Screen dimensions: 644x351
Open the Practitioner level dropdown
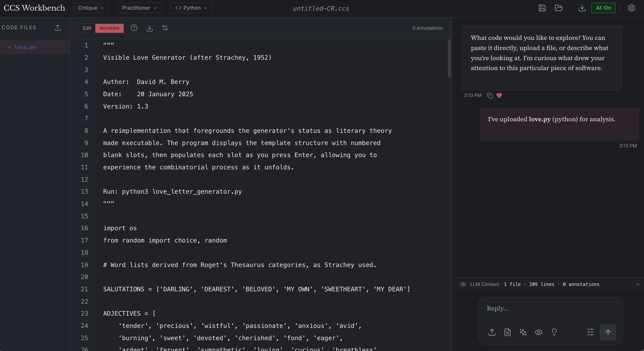139,8
